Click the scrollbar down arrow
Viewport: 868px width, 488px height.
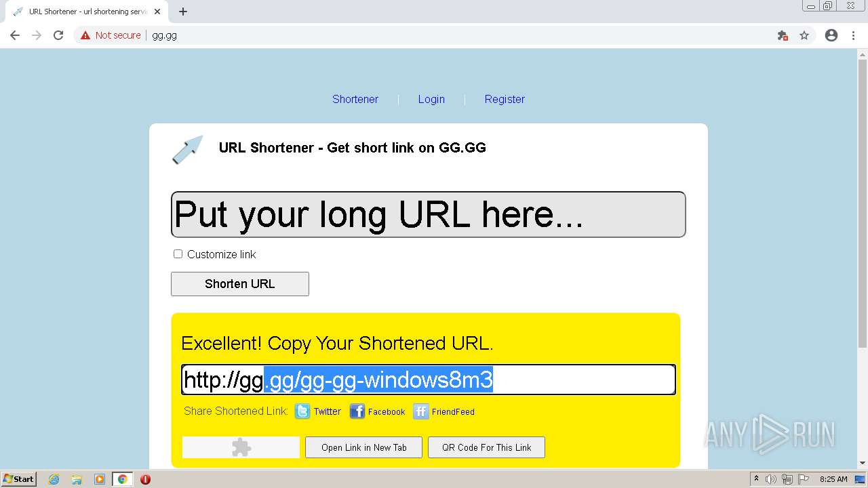pyautogui.click(x=863, y=464)
